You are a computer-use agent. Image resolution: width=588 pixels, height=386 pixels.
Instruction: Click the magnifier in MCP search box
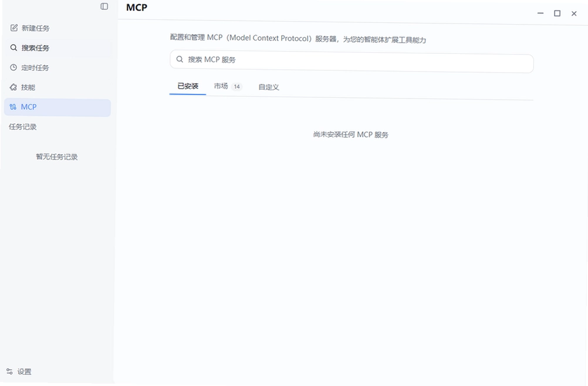click(x=180, y=59)
